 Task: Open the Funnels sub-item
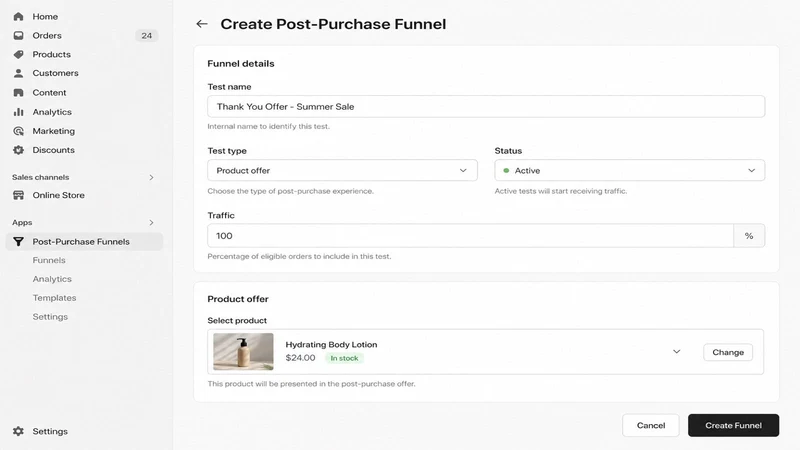pos(49,260)
